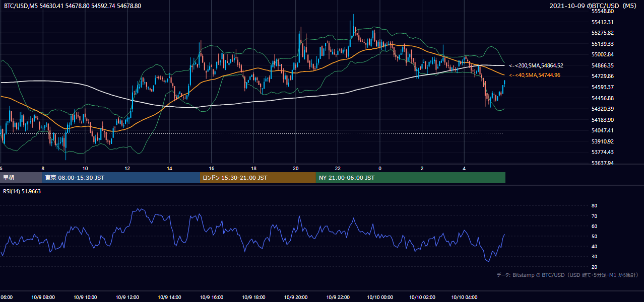The width and height of the screenshot is (644, 302).
Task: Click price axis label 54593.37
Action: click(603, 87)
